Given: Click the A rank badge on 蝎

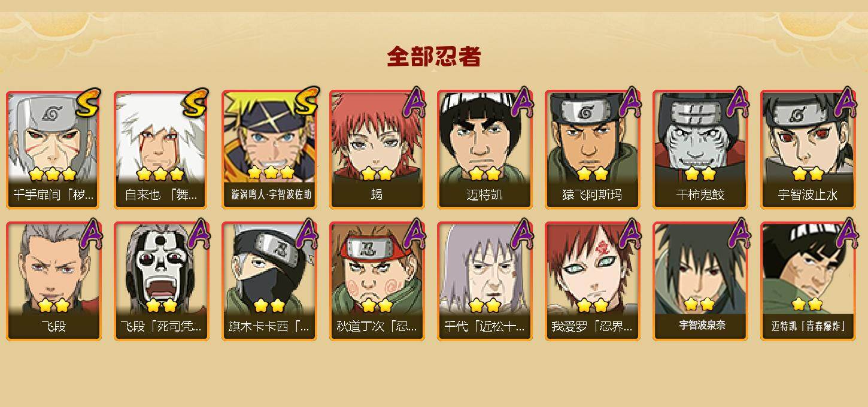Looking at the screenshot, I should [x=414, y=102].
